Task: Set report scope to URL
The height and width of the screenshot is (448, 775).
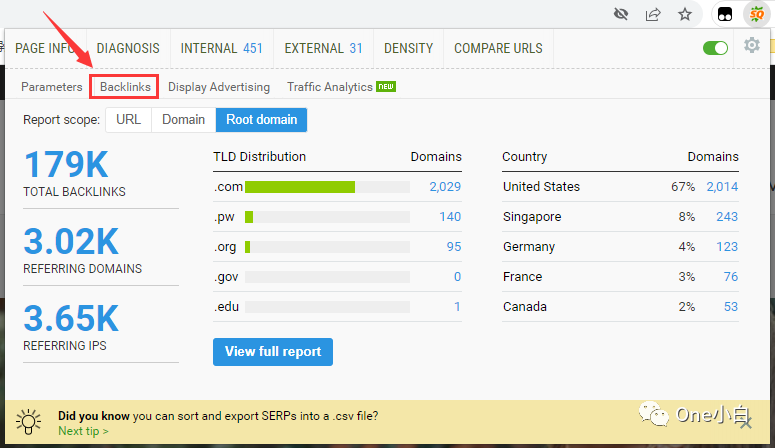Action: tap(129, 120)
